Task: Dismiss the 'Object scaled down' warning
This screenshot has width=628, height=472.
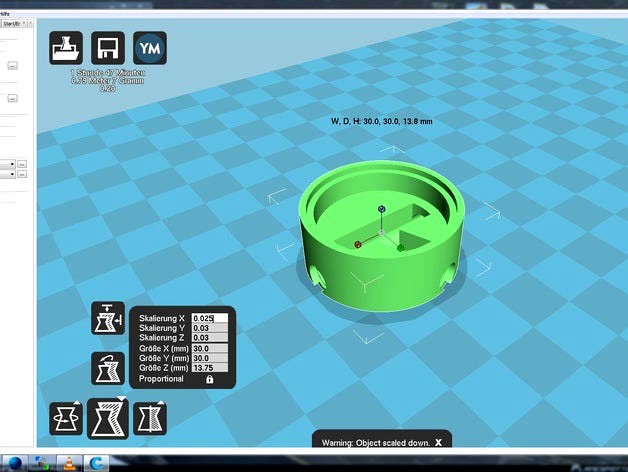Action: point(437,441)
